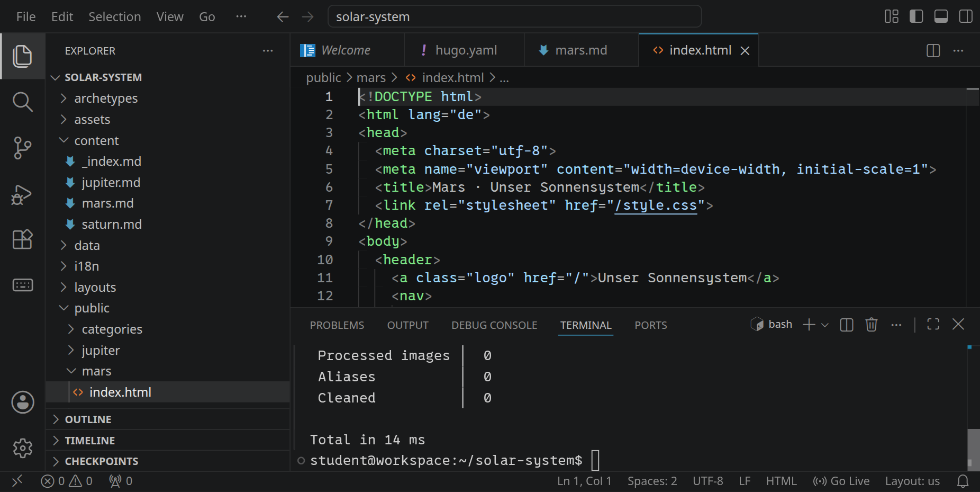The width and height of the screenshot is (980, 492).
Task: Switch to the DEBUG CONSOLE tab
Action: (494, 325)
